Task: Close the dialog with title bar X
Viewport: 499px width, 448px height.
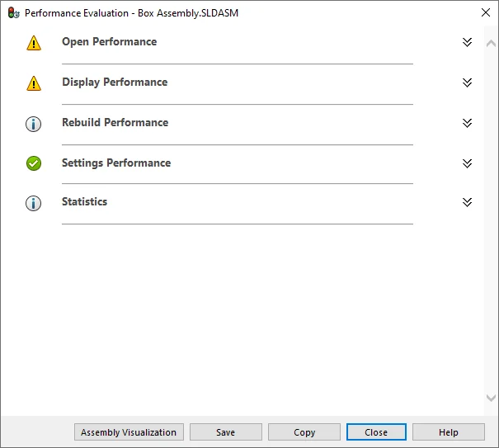Action: coord(485,13)
